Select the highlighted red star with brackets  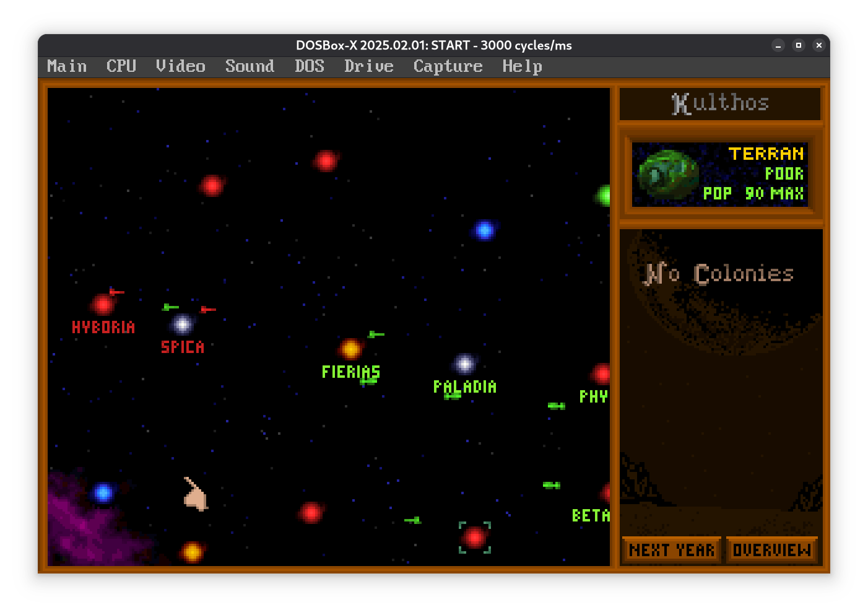474,537
